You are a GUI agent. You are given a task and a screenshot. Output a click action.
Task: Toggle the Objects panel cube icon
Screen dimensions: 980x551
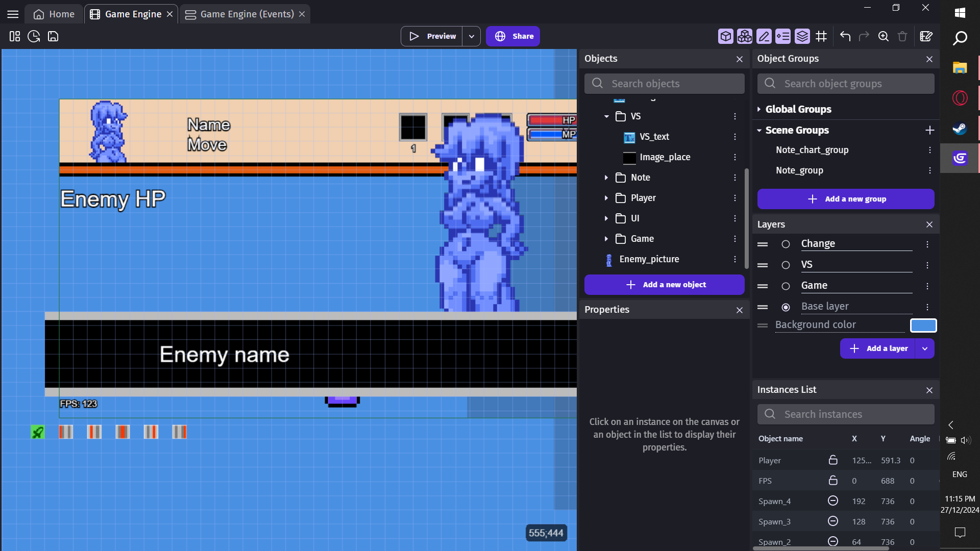point(725,36)
